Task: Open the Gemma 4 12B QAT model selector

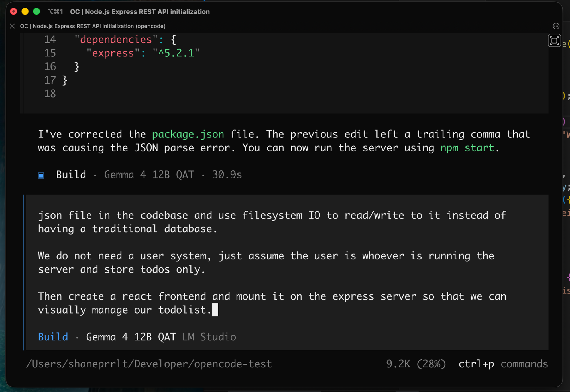Action: click(131, 337)
